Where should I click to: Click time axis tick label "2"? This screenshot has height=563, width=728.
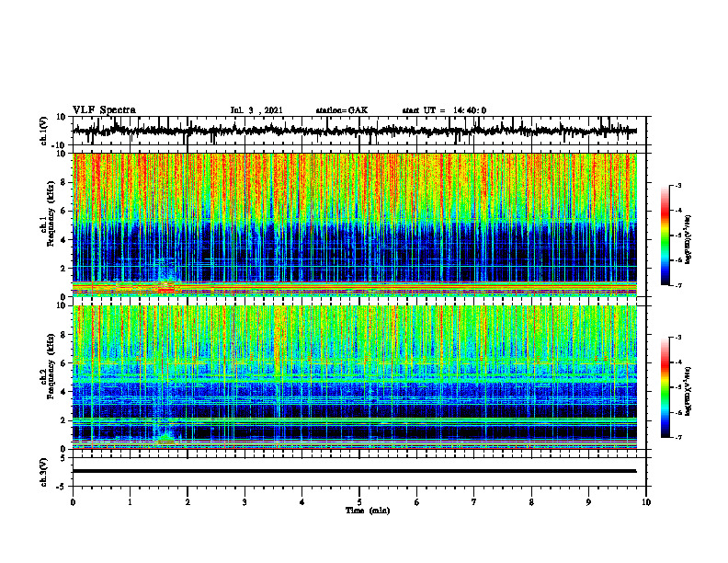[x=188, y=502]
